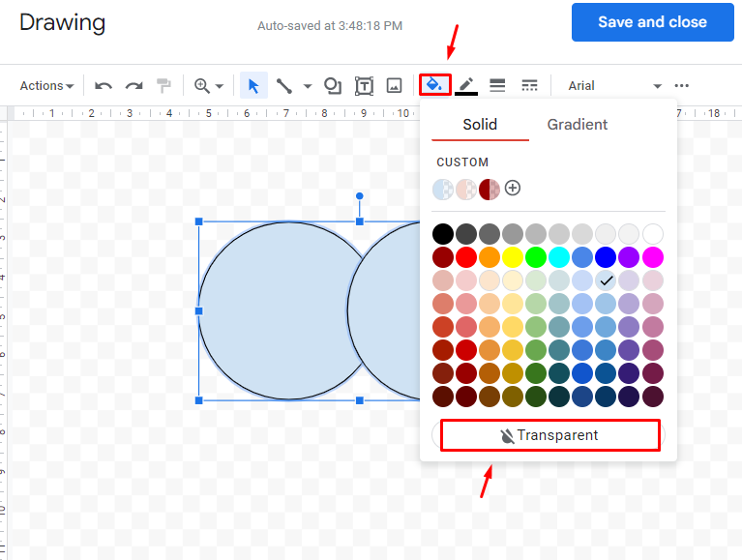The width and height of the screenshot is (742, 560).
Task: Click the Image insert icon
Action: click(x=394, y=86)
